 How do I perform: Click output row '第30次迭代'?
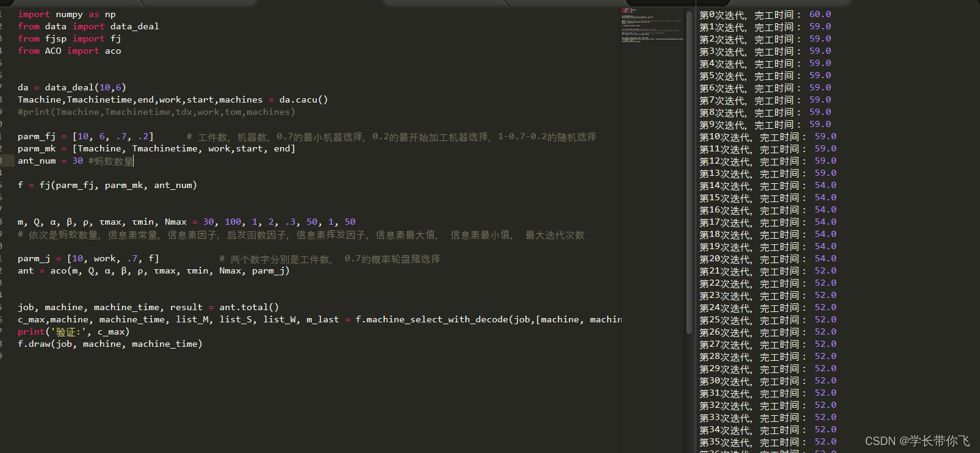[x=768, y=380]
